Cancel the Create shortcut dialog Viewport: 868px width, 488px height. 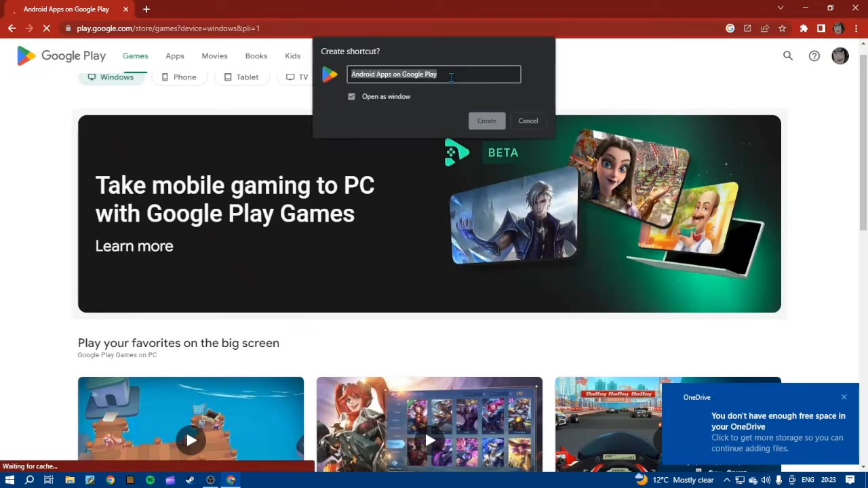point(528,121)
